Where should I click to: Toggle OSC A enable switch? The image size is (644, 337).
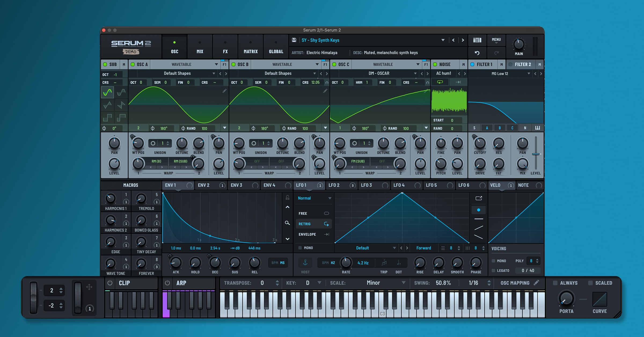click(x=133, y=64)
